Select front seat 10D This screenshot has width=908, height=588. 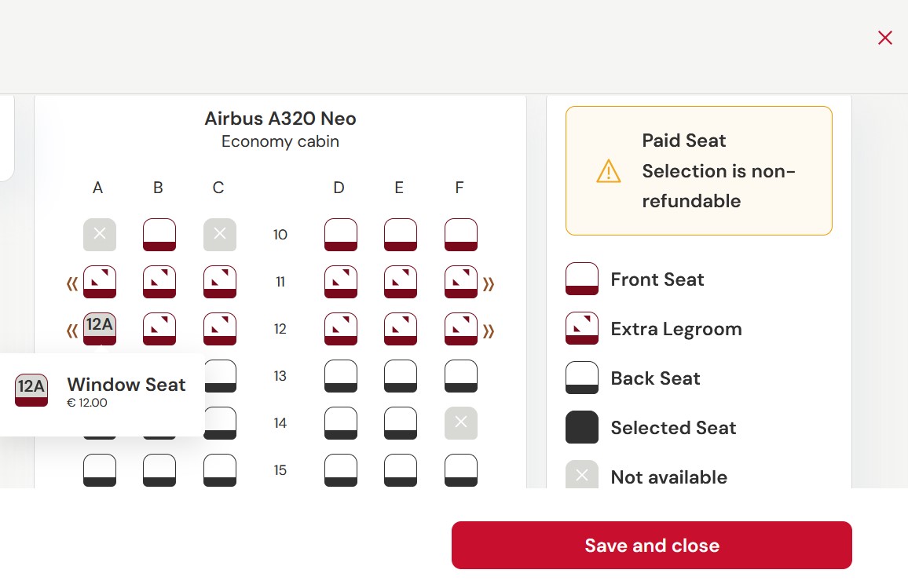[x=341, y=235]
